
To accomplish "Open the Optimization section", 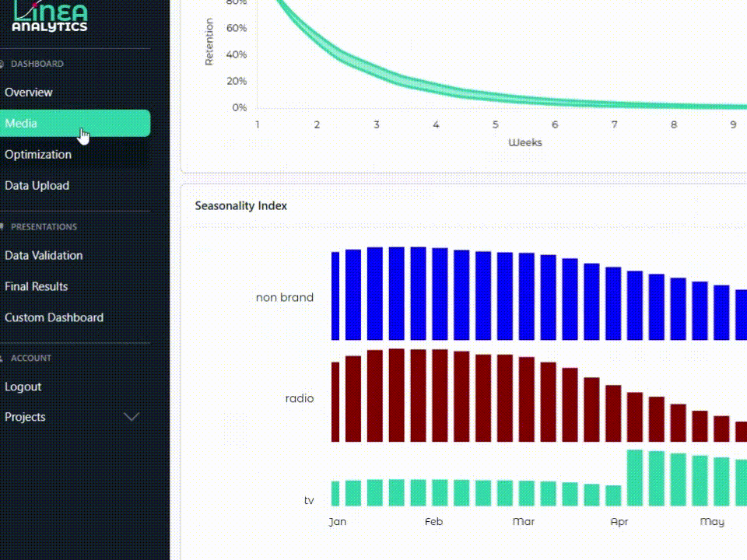I will pyautogui.click(x=38, y=155).
